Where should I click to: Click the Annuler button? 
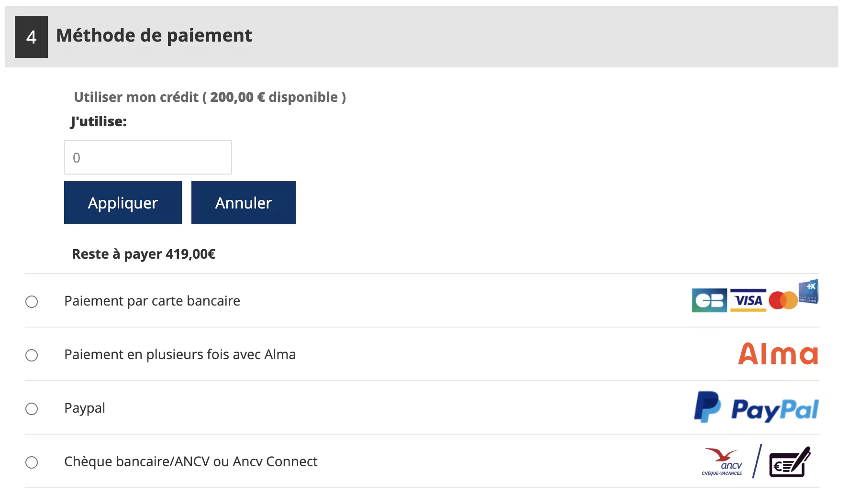point(244,203)
